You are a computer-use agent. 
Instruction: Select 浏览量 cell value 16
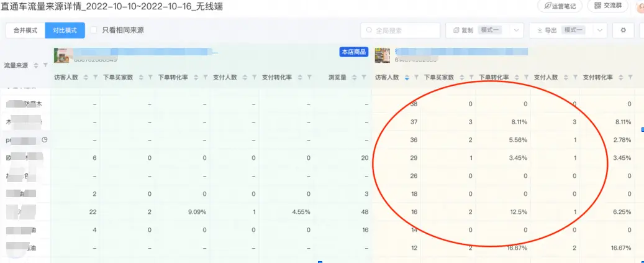coord(365,230)
